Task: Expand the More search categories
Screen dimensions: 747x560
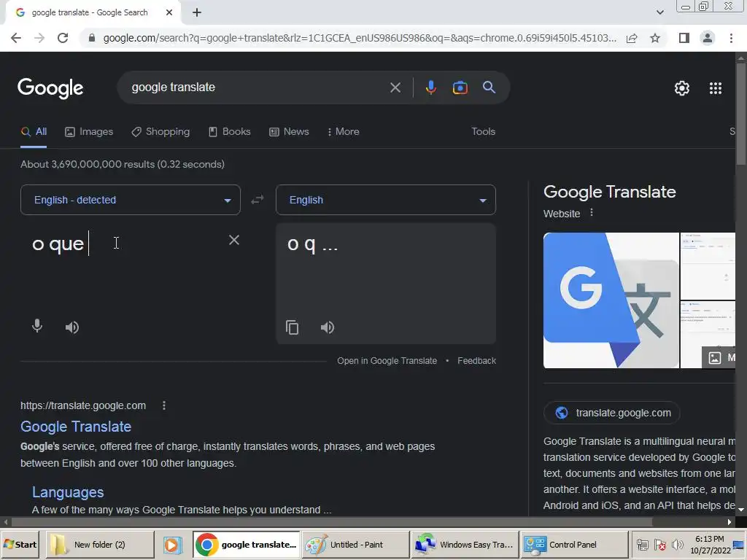Action: [344, 131]
